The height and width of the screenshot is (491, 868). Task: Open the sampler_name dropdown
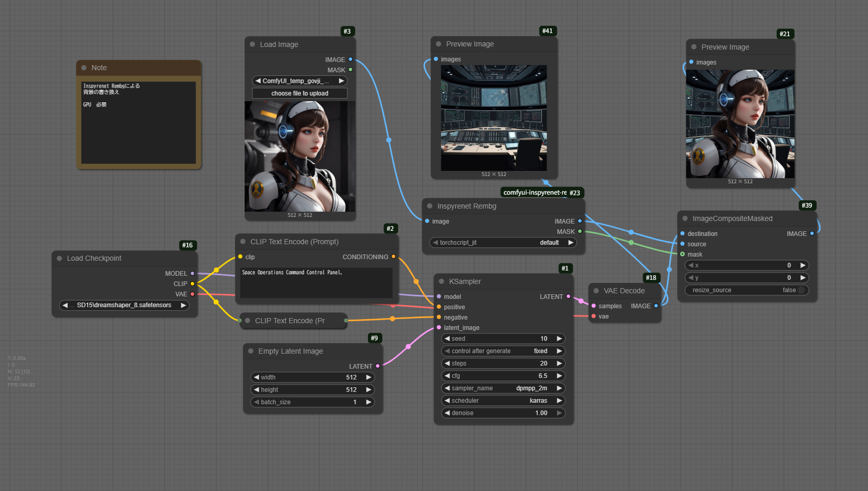tap(503, 388)
